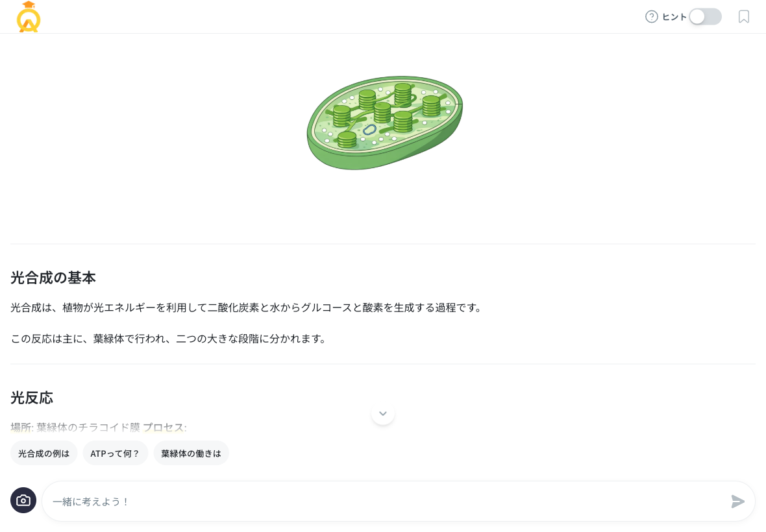
Task: Click the faded プロセス: label
Action: pos(166,428)
